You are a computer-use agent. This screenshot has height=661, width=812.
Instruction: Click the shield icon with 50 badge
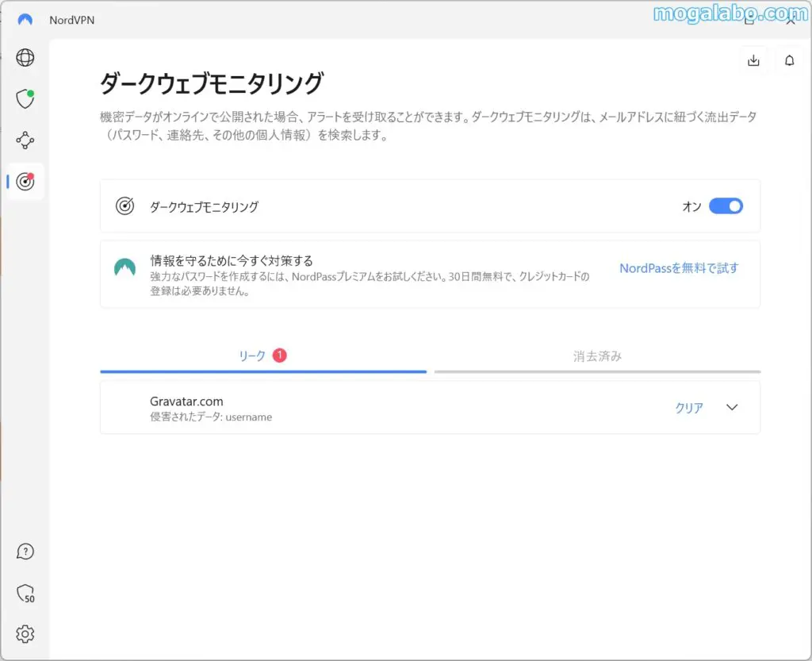(x=25, y=594)
